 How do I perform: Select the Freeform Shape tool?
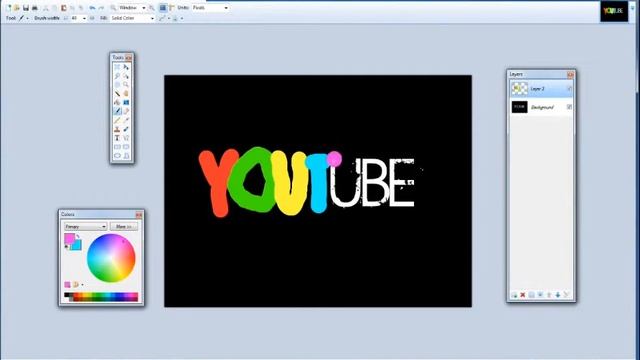pyautogui.click(x=126, y=156)
